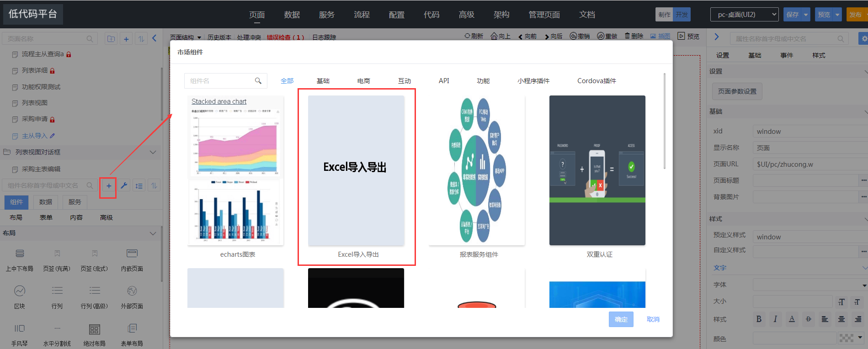The height and width of the screenshot is (349, 868).
Task: Click the 删除 delete toolbar item
Action: 634,36
